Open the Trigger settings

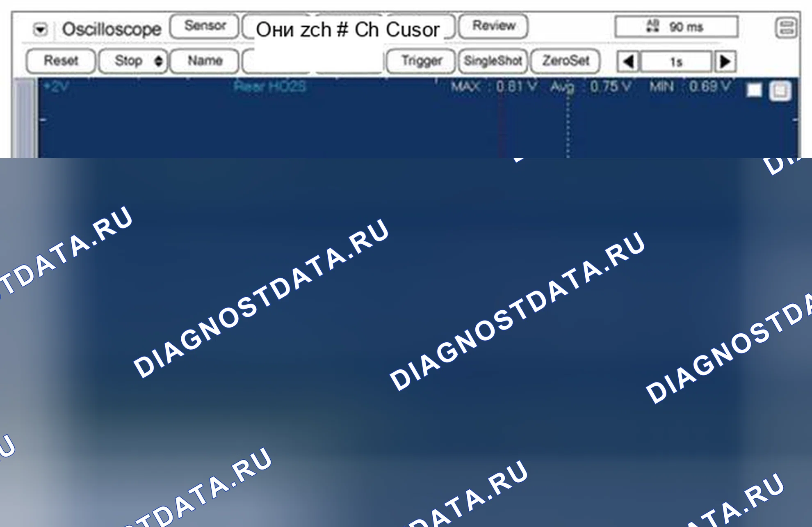pyautogui.click(x=421, y=61)
